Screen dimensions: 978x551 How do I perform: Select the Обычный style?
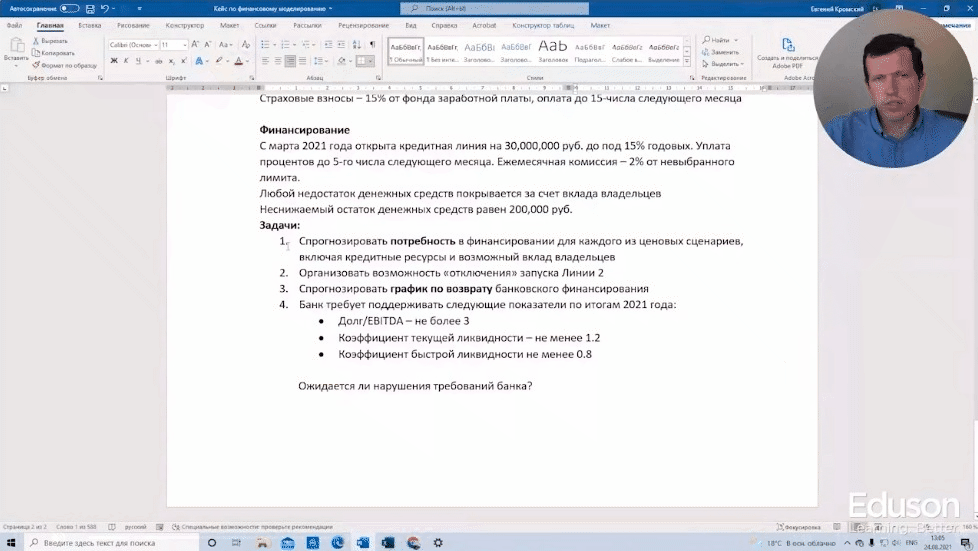click(406, 51)
